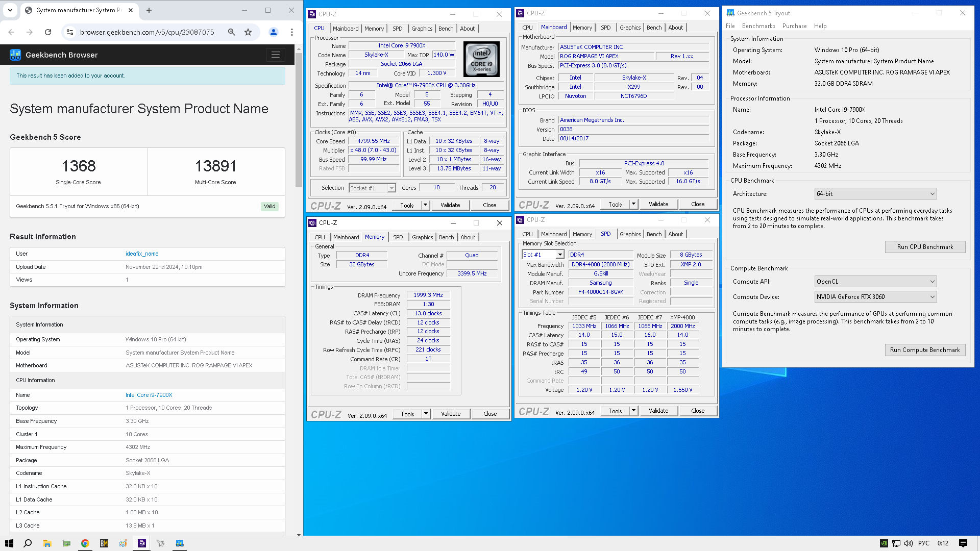Viewport: 980px width, 551px height.
Task: Open File Explorer from the taskbar
Action: click(47, 543)
